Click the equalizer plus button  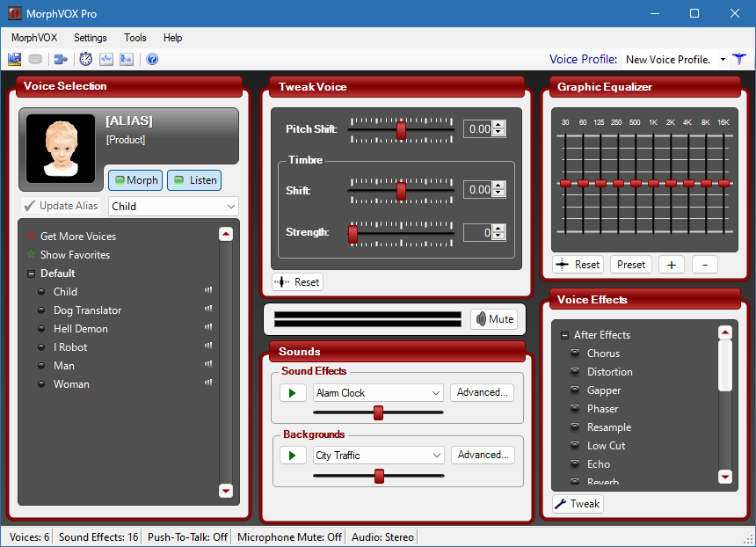[672, 265]
